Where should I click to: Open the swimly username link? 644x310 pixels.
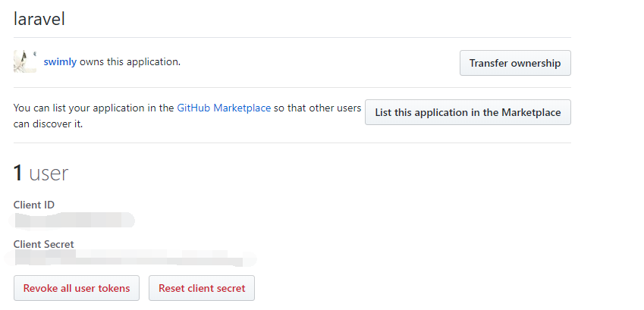(x=60, y=62)
